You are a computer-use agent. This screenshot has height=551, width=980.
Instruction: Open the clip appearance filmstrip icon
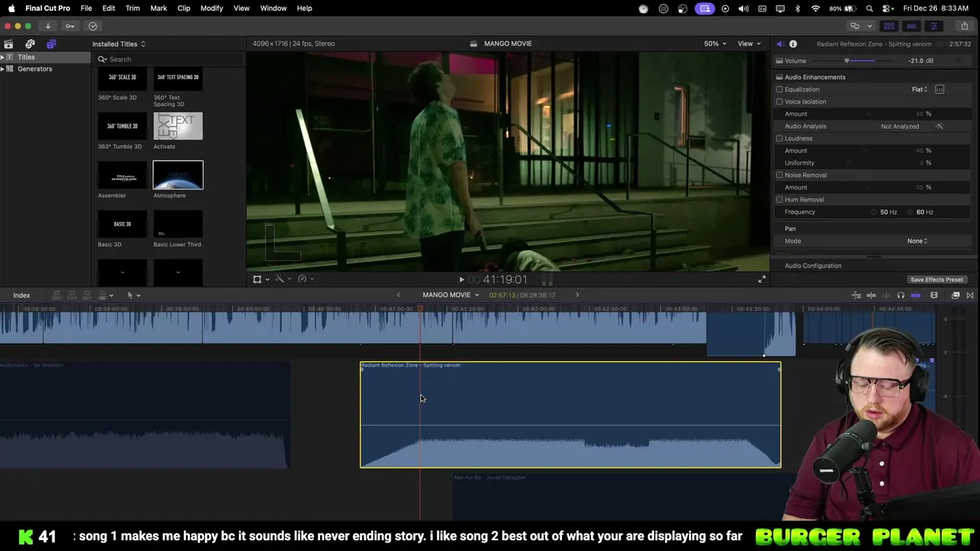pyautogui.click(x=934, y=295)
